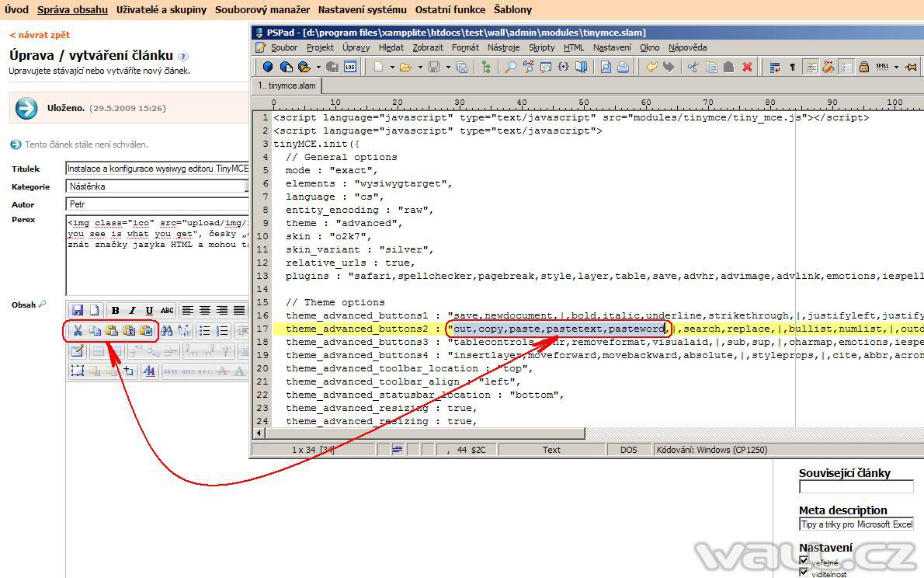Justify text fully in TinyMCE toolbar

click(x=238, y=310)
